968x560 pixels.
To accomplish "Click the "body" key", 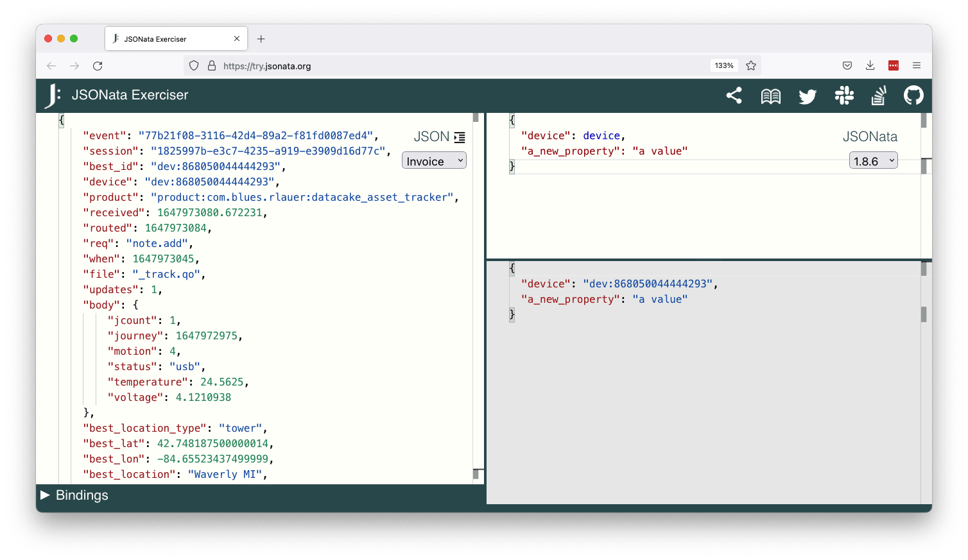I will [x=101, y=305].
